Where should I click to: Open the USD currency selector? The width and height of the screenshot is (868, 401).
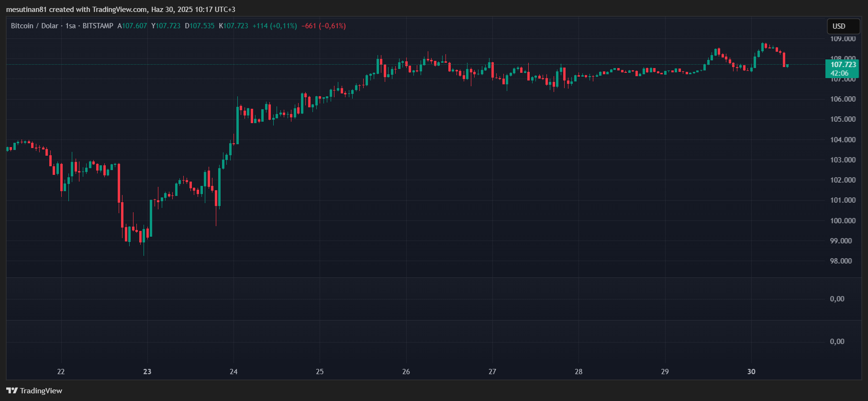843,26
